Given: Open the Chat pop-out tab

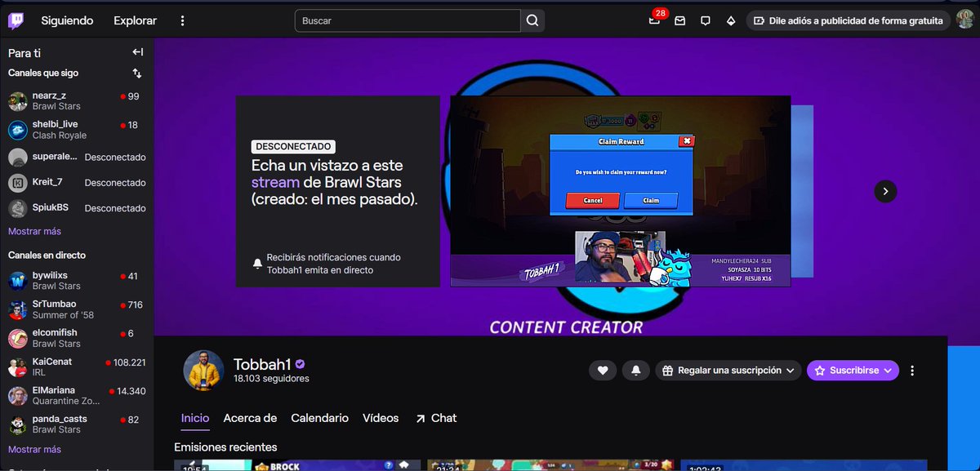Looking at the screenshot, I should pos(436,418).
